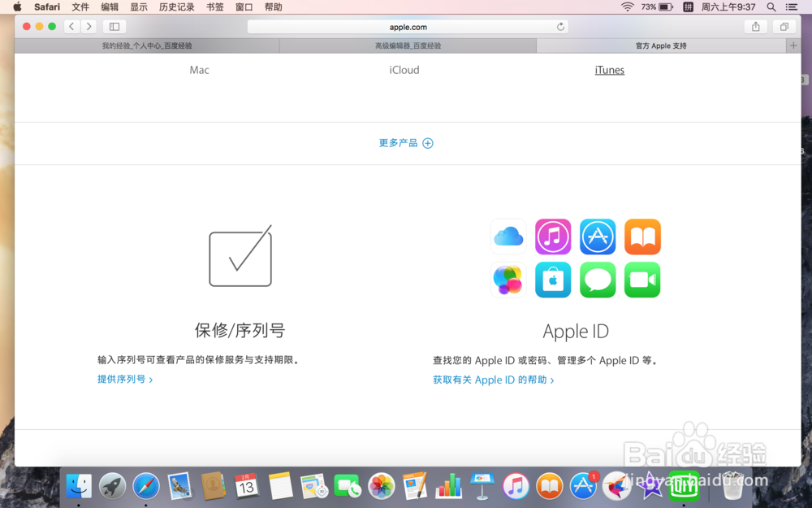Image resolution: width=812 pixels, height=508 pixels.
Task: Click the green FaceTime camera icon on page
Action: tap(642, 280)
